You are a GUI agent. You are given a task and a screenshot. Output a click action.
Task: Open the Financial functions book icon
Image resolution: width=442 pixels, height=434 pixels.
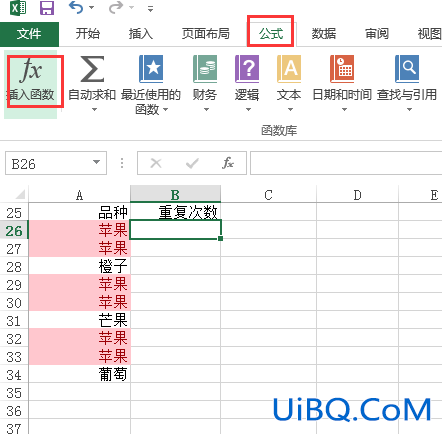205,69
